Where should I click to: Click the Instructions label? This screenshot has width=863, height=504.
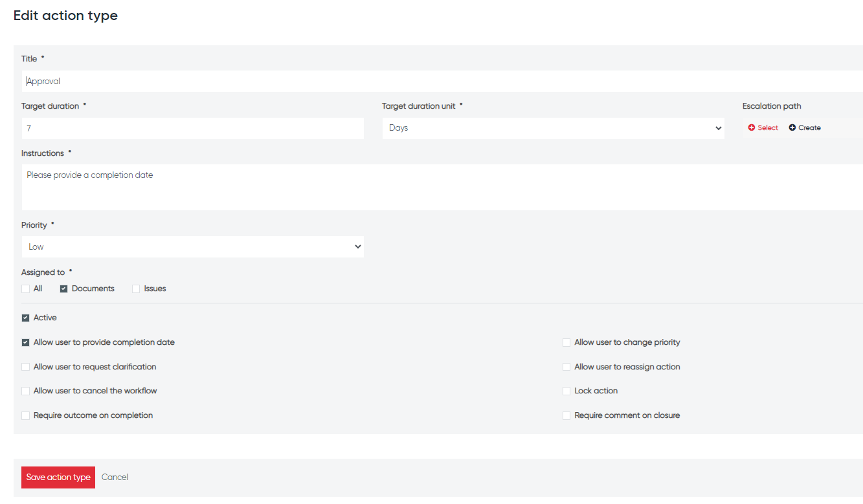tap(43, 153)
